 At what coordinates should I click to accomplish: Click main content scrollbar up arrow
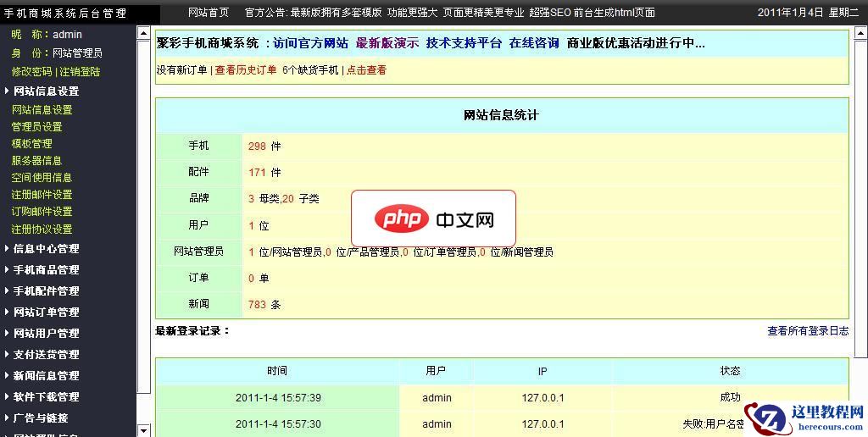(861, 33)
